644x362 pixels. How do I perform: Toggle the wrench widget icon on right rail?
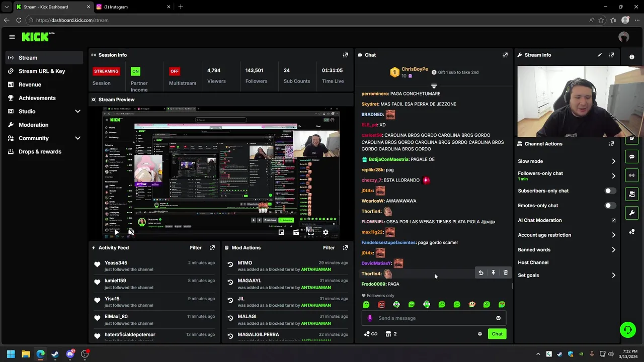point(632,213)
